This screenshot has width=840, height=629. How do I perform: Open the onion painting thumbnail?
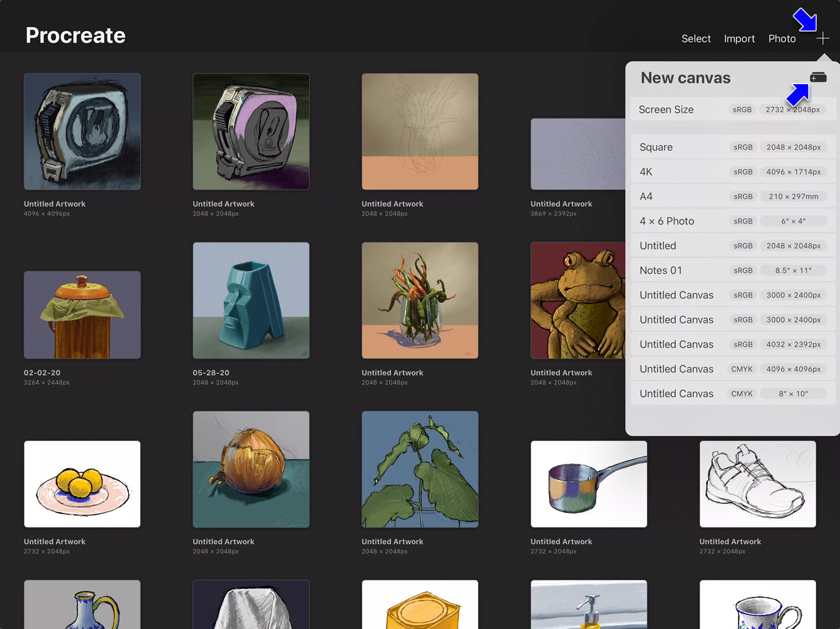(251, 469)
